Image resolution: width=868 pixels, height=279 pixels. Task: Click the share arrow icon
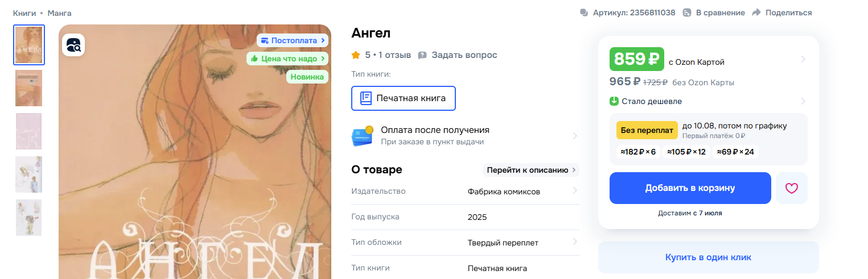[x=756, y=13]
